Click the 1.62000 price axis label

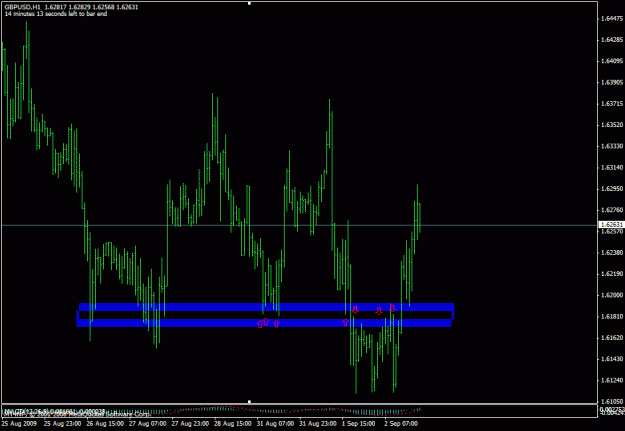click(x=612, y=295)
